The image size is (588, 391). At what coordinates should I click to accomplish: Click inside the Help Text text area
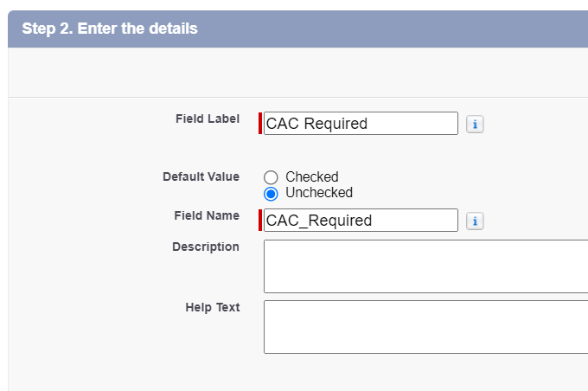[426, 327]
